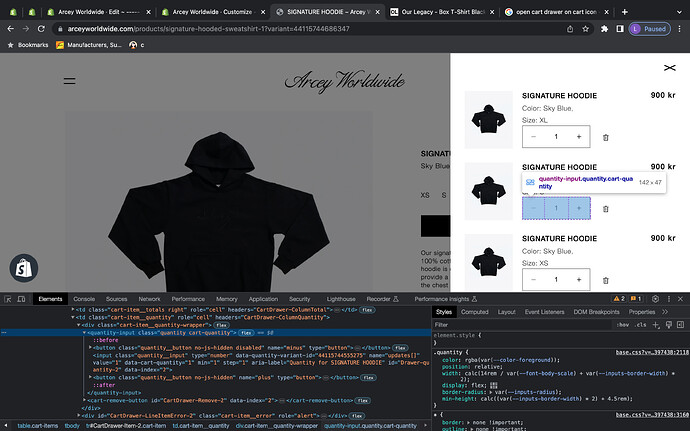Close the DevTools panel

point(680,299)
